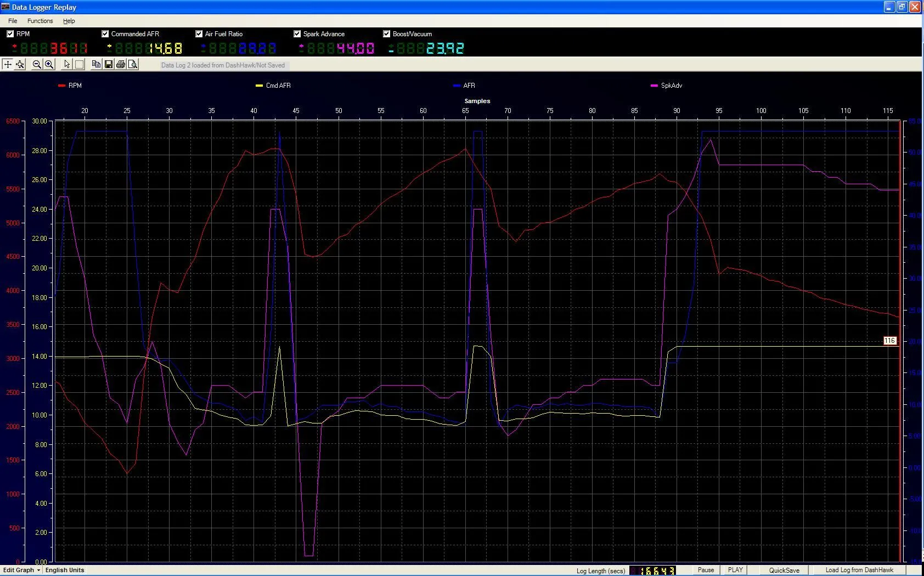
Task: Click the copy graph icon
Action: click(x=96, y=64)
